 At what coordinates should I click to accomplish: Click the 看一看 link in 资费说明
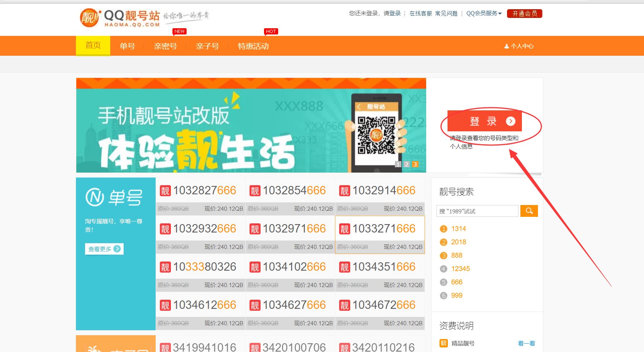pos(526,343)
